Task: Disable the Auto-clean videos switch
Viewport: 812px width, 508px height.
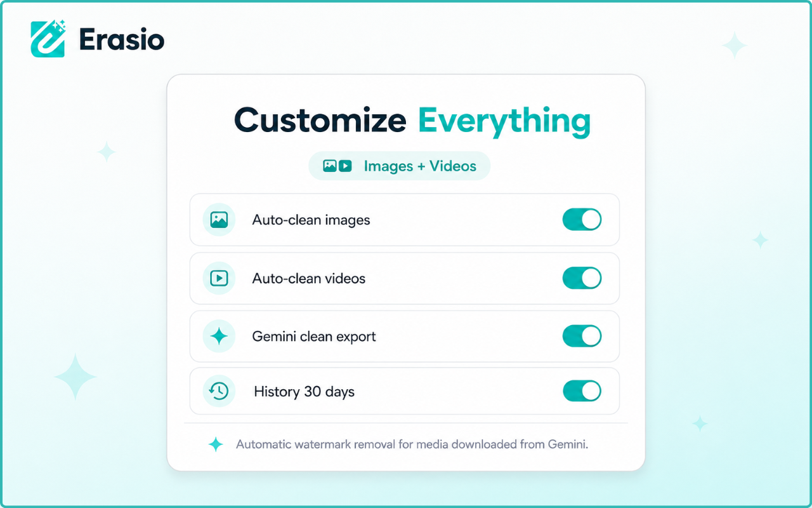Action: point(582,278)
